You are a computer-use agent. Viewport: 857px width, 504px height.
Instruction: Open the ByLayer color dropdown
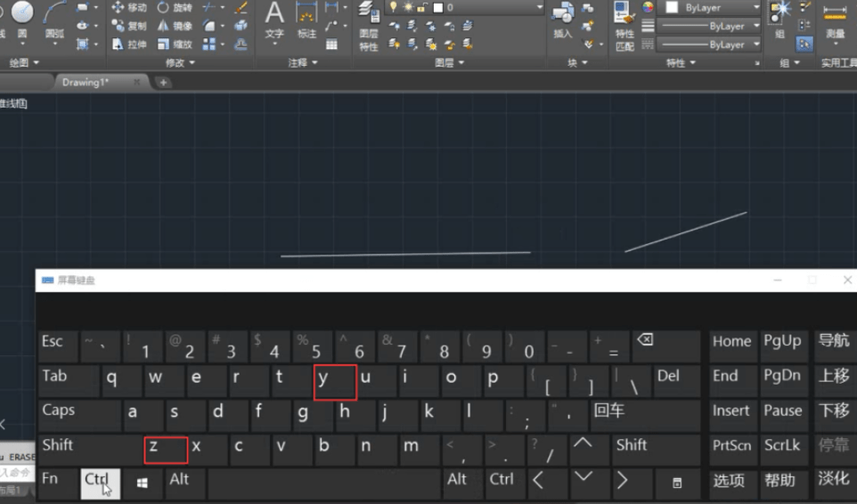tap(756, 8)
